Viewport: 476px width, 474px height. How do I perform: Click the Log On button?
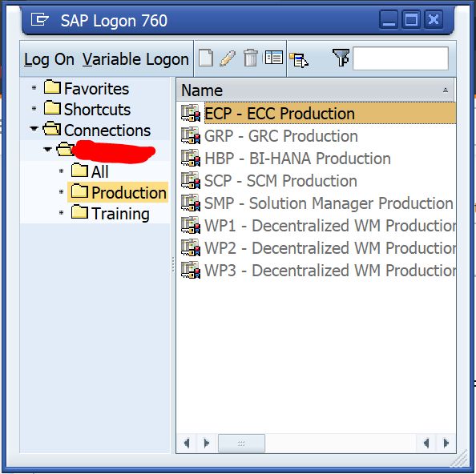tap(49, 59)
